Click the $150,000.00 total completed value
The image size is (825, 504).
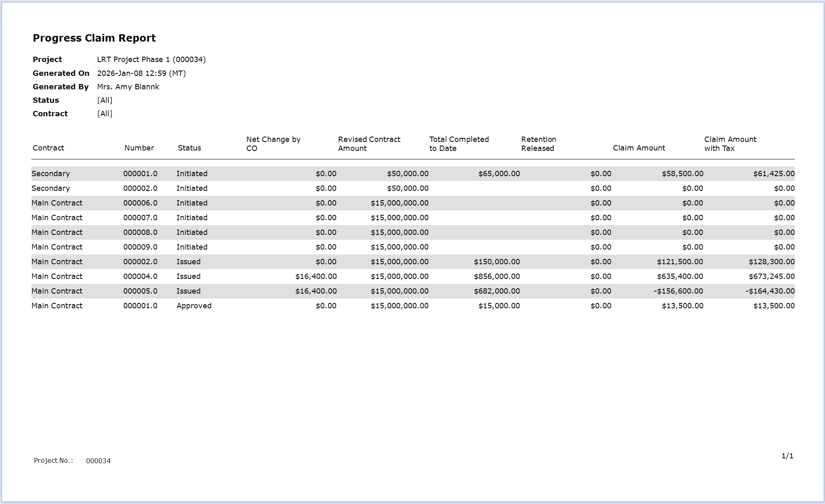click(497, 262)
